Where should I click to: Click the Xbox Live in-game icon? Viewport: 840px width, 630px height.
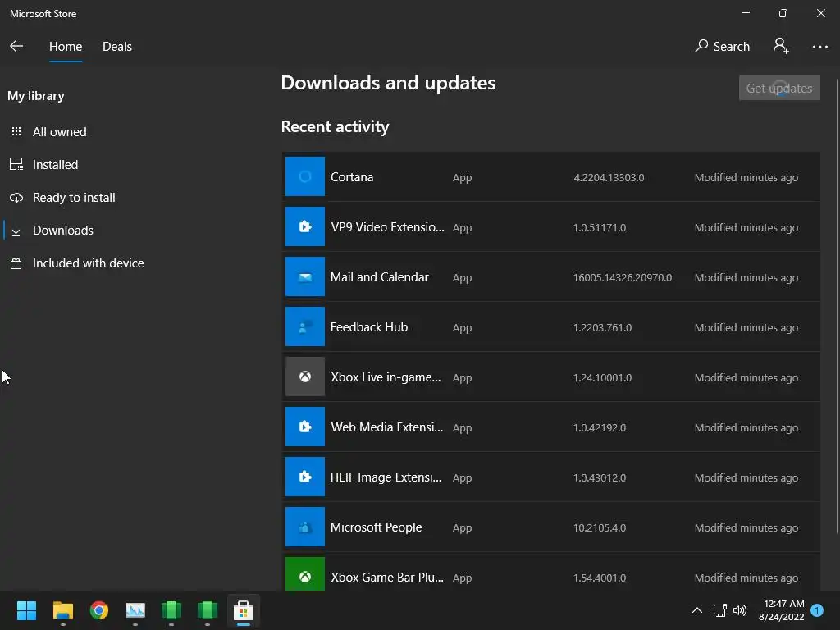click(x=305, y=377)
